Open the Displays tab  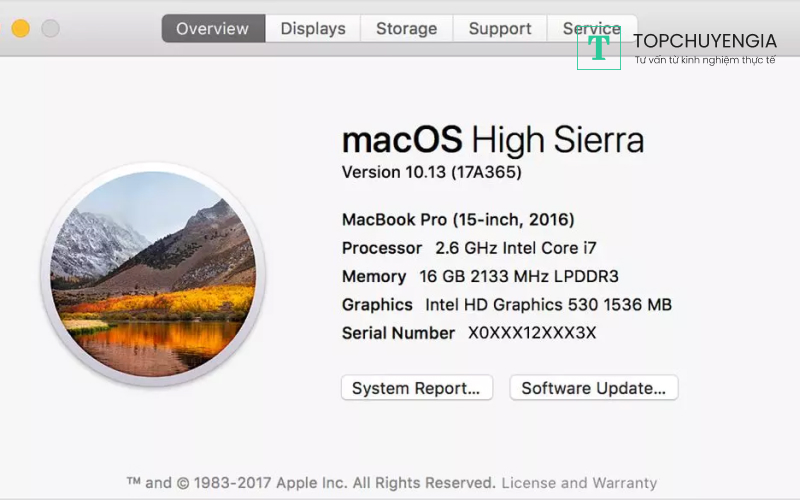point(312,28)
